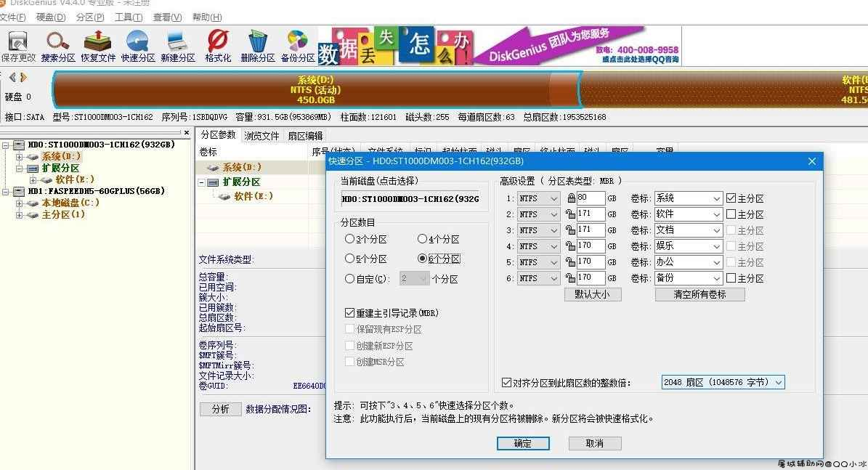The width and height of the screenshot is (868, 470).
Task: Toggle lock icon for partition 3 size
Action: pyautogui.click(x=571, y=230)
